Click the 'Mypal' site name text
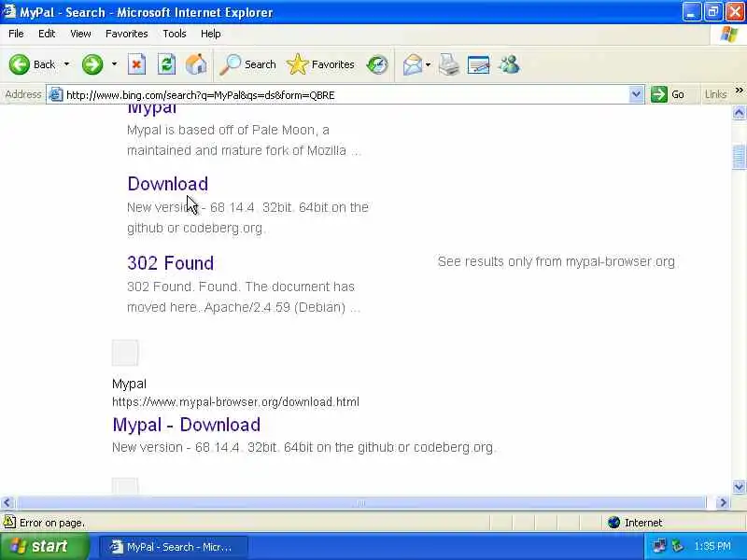Image resolution: width=747 pixels, height=560 pixels. pos(129,384)
